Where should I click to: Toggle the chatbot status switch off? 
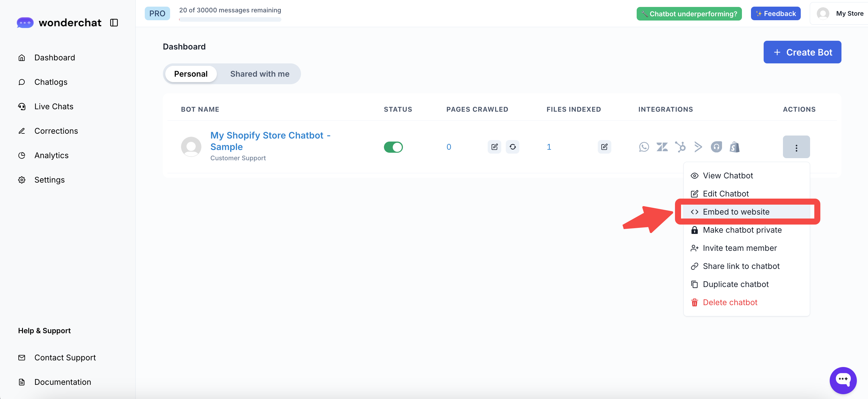click(x=393, y=147)
